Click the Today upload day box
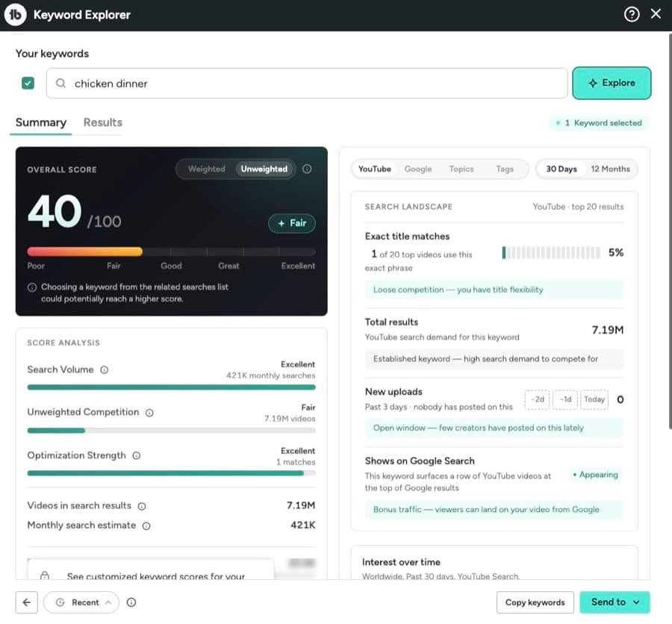Viewport: 672px width, 624px height. tap(594, 399)
